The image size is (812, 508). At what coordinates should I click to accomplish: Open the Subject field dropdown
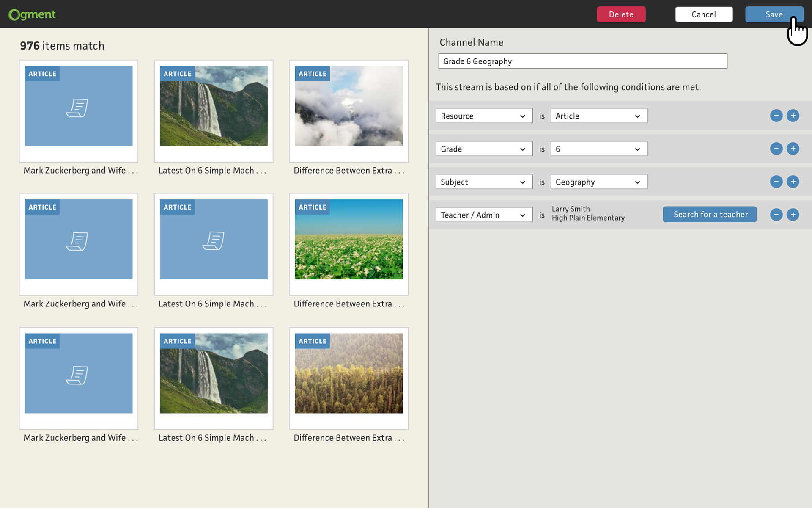point(484,182)
